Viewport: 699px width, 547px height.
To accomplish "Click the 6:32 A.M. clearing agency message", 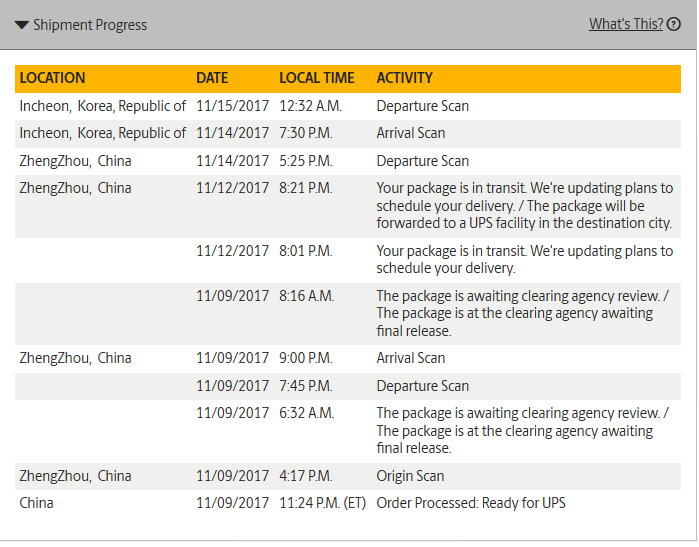I will (x=522, y=431).
